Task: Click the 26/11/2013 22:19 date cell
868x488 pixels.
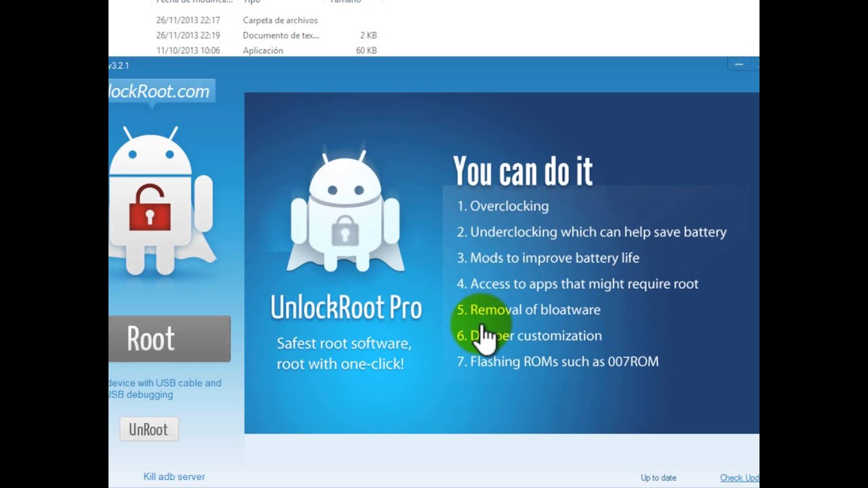Action: (x=188, y=35)
